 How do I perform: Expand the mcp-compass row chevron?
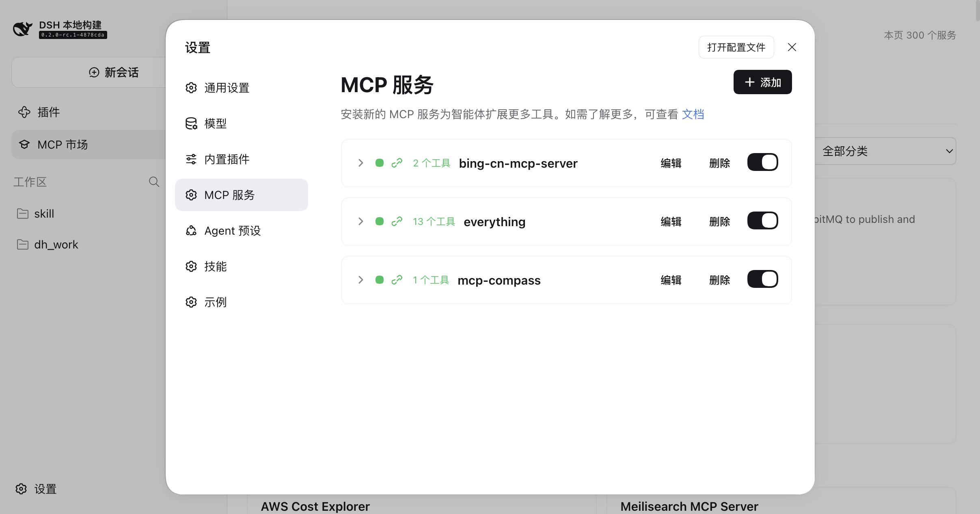point(360,280)
